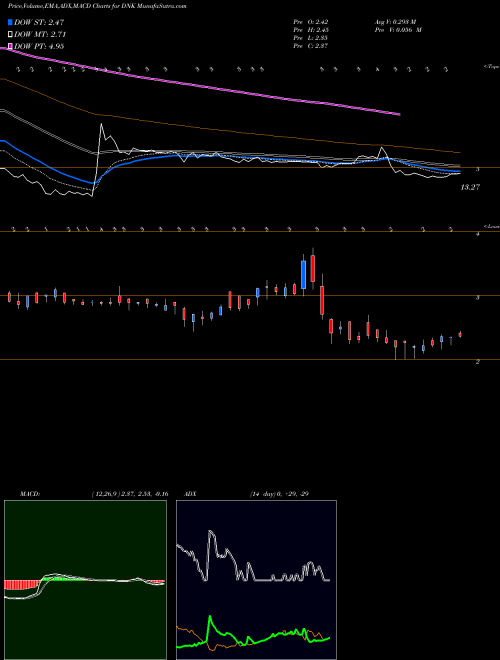Click the magenta DOW PT legend swatch
This screenshot has width=500, height=660.
click(x=10, y=46)
